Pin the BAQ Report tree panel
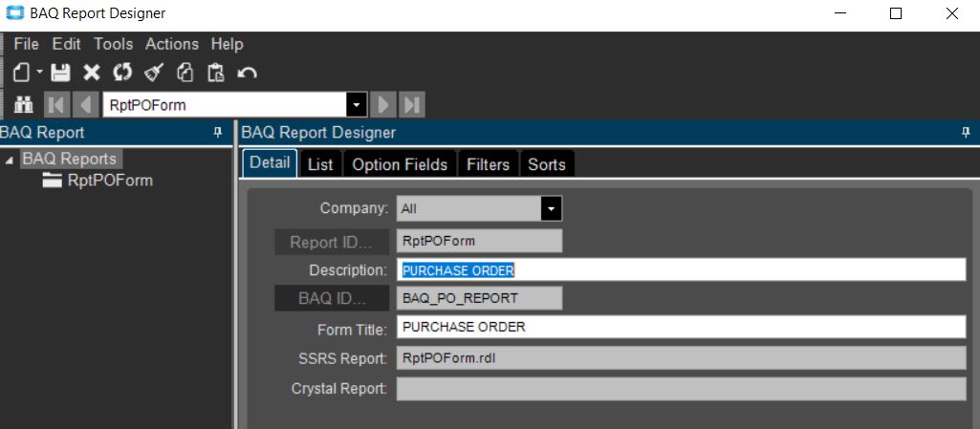Viewport: 980px width, 429px height. (217, 133)
